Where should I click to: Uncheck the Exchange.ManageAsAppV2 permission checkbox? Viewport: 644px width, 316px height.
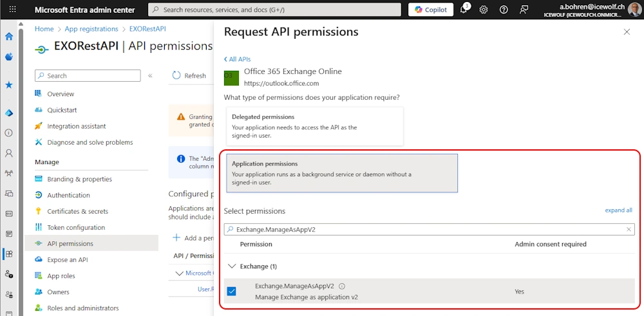coord(231,292)
